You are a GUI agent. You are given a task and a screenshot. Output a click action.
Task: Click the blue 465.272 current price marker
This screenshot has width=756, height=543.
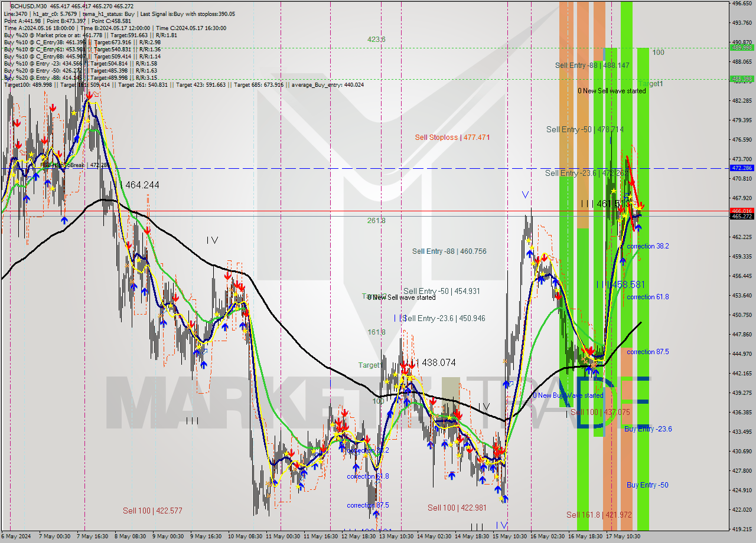(742, 217)
